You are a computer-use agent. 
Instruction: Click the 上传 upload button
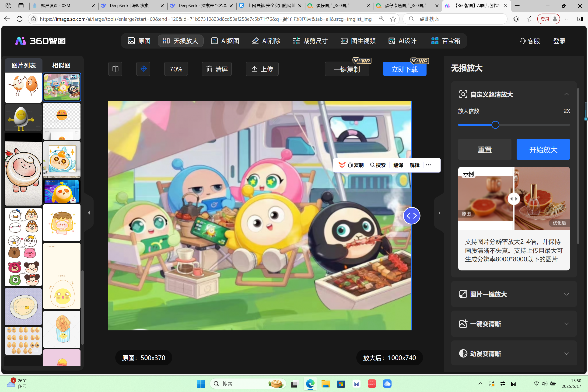point(262,69)
